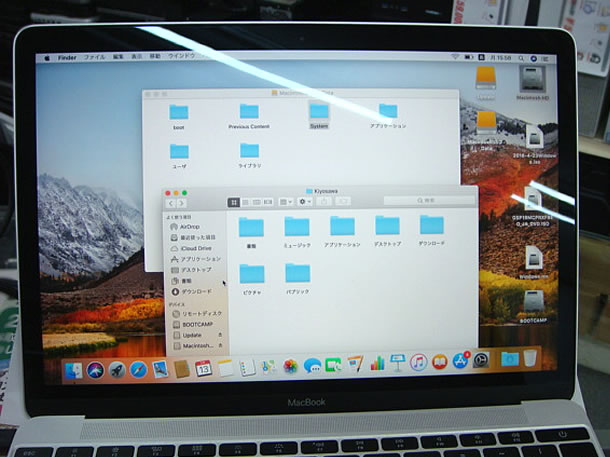The width and height of the screenshot is (610, 457).
Task: Select iCloud Drive in the sidebar
Action: coord(196,248)
